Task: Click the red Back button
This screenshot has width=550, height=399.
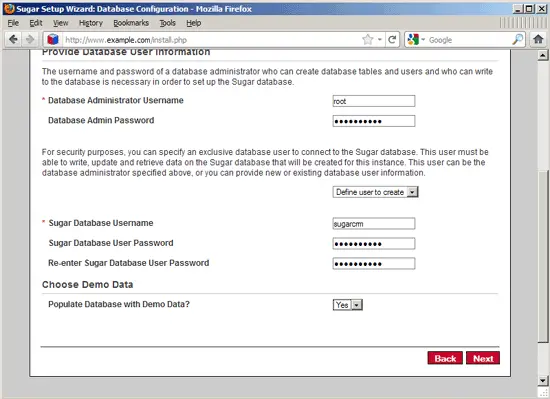Action: tap(445, 358)
